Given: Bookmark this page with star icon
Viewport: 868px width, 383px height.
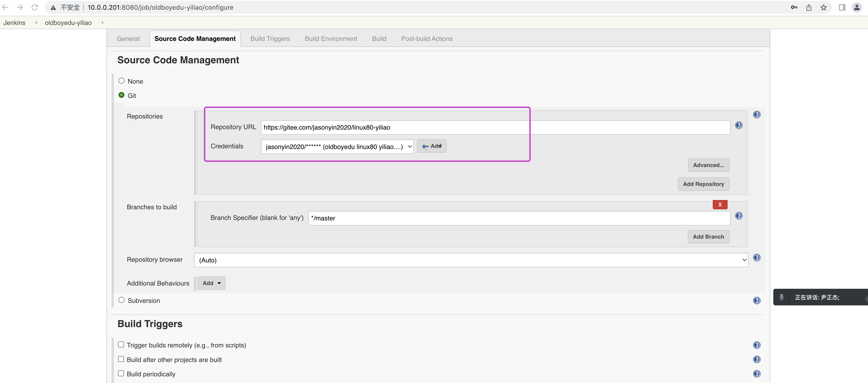Looking at the screenshot, I should click(x=823, y=7).
